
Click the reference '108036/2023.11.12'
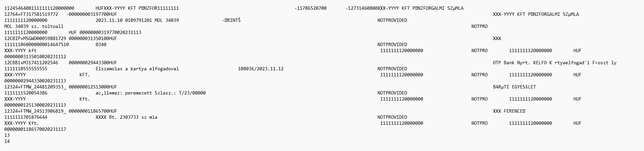pos(261,69)
